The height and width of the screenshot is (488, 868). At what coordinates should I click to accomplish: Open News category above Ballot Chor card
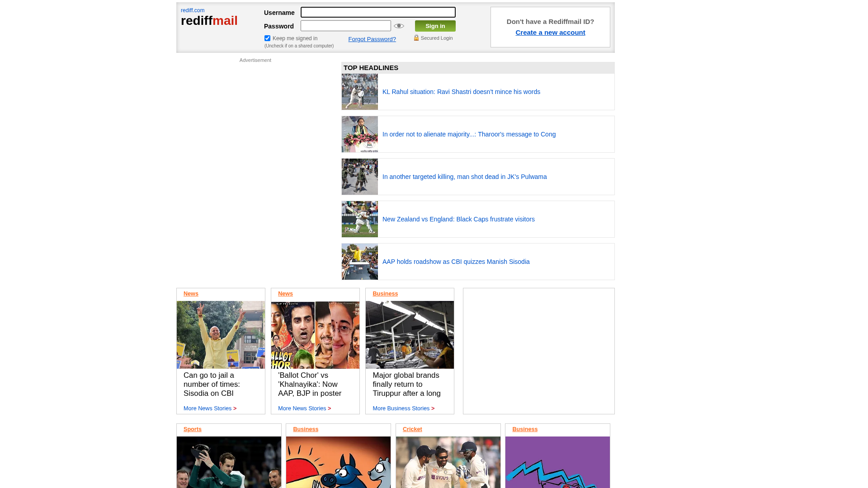[x=285, y=294]
